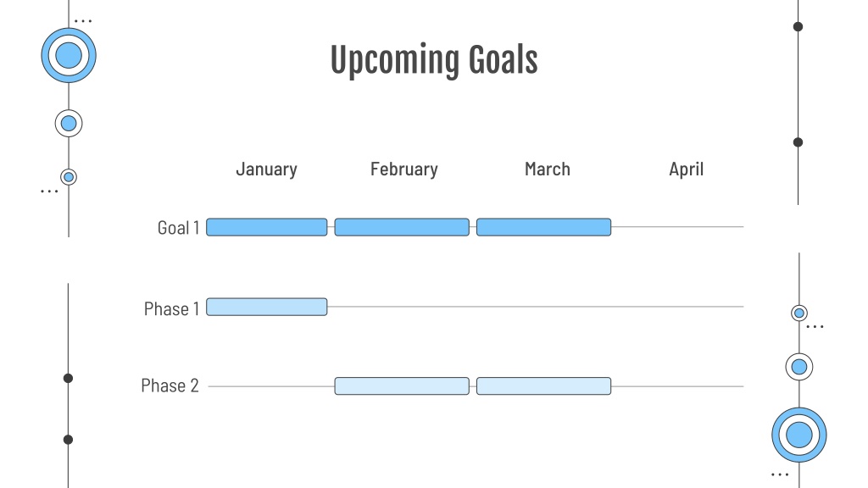Select Phase 2 March bar
Screen dimensions: 868x488
pos(543,385)
